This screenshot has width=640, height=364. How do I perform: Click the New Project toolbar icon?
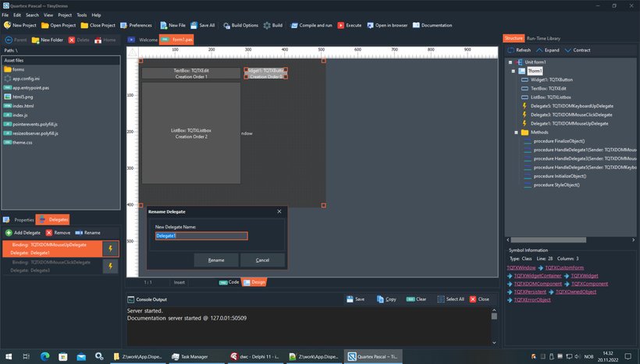7,25
